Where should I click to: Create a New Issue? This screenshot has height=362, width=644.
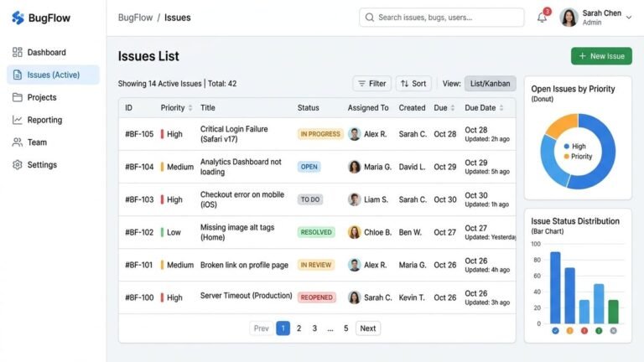pyautogui.click(x=601, y=56)
